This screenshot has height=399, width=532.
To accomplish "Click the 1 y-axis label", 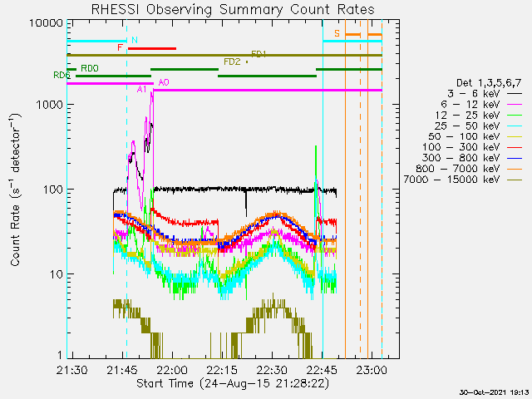I will (x=60, y=355).
